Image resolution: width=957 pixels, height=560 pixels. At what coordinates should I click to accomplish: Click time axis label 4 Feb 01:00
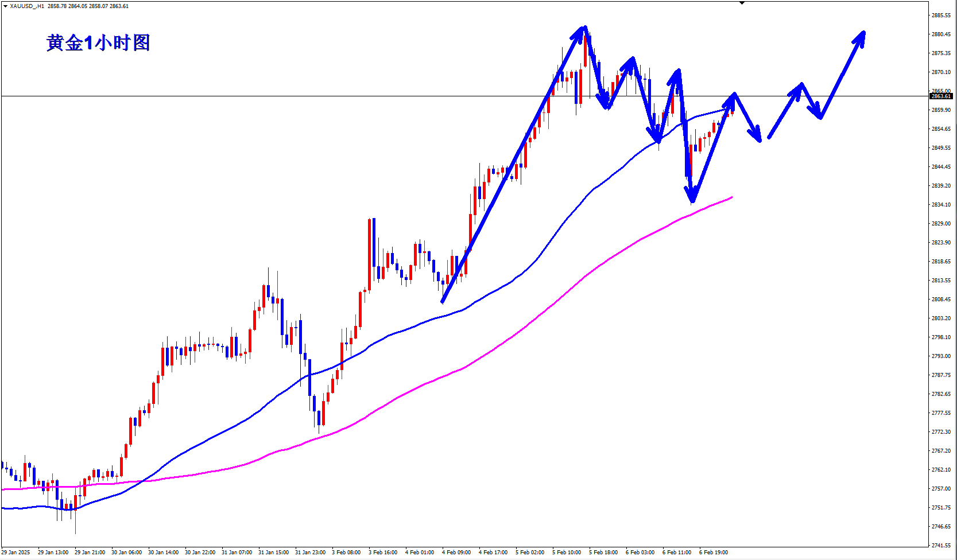[420, 553]
